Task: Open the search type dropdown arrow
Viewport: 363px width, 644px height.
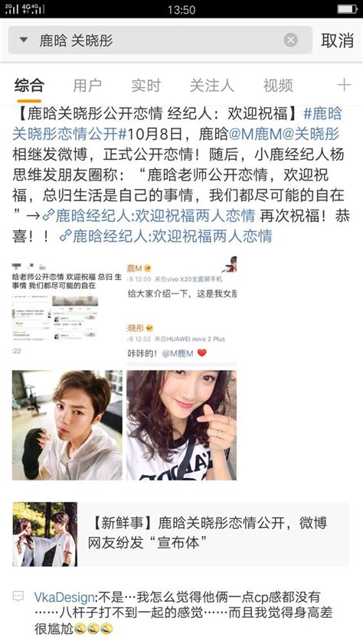Action: (24, 41)
